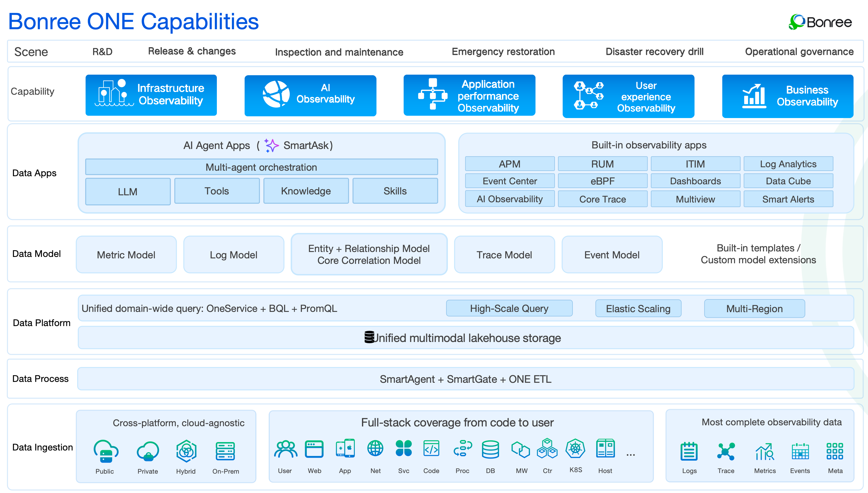Click the App mobile devices icon
Viewport: 868px width, 493px height.
click(345, 448)
